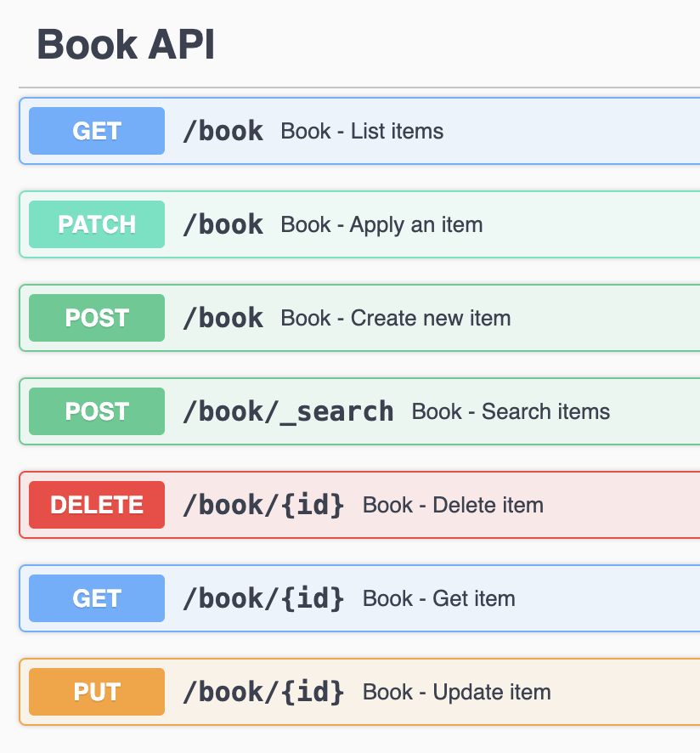
Task: Click the red DELETE method badge
Action: 97,505
